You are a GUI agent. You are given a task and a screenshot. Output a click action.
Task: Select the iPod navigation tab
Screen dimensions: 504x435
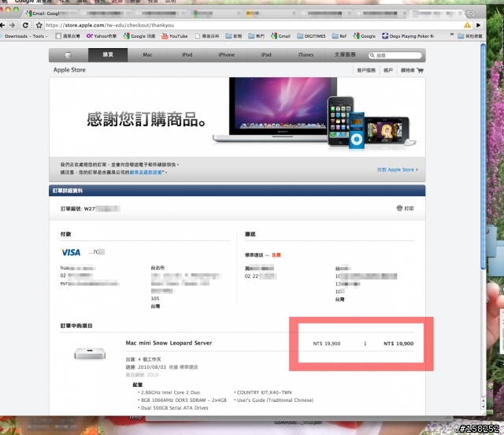tap(187, 55)
